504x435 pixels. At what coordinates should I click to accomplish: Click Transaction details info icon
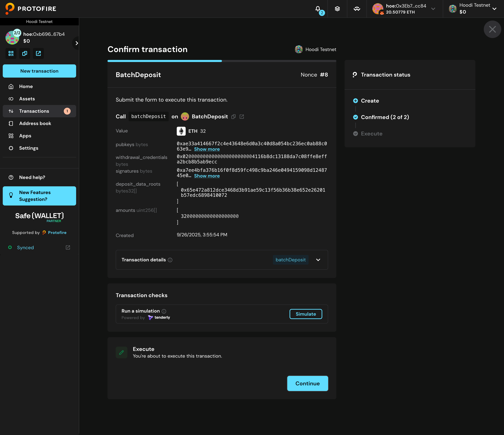tap(170, 260)
